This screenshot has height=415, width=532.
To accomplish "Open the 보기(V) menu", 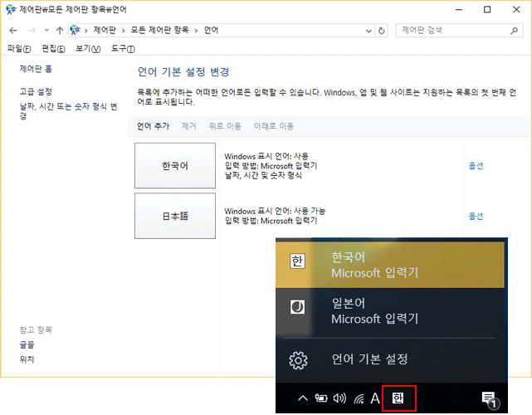I will [88, 49].
